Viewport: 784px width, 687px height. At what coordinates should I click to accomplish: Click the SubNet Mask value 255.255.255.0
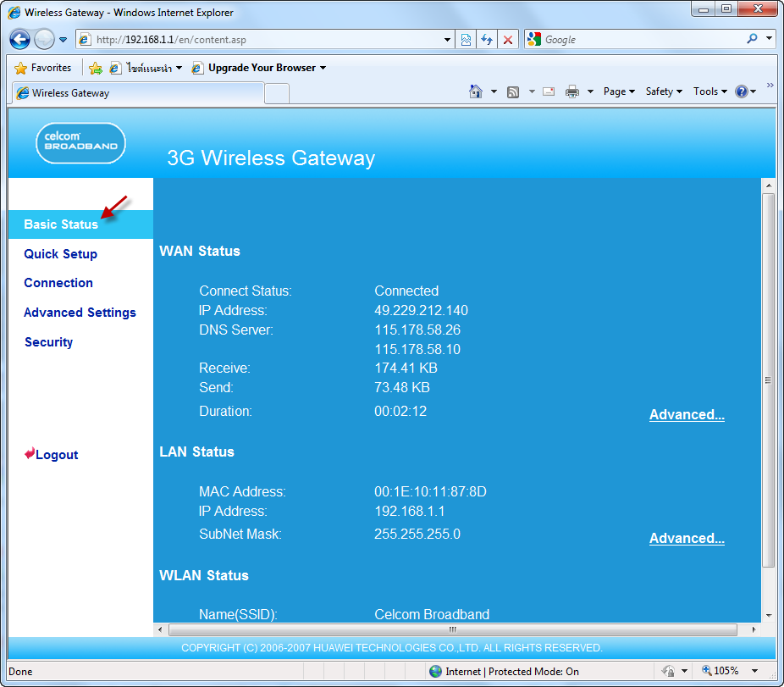coord(417,535)
